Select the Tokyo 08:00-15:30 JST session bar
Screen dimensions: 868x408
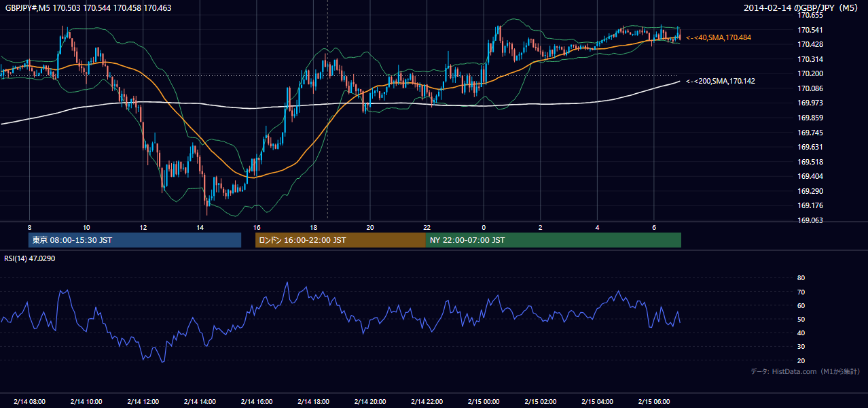point(135,240)
